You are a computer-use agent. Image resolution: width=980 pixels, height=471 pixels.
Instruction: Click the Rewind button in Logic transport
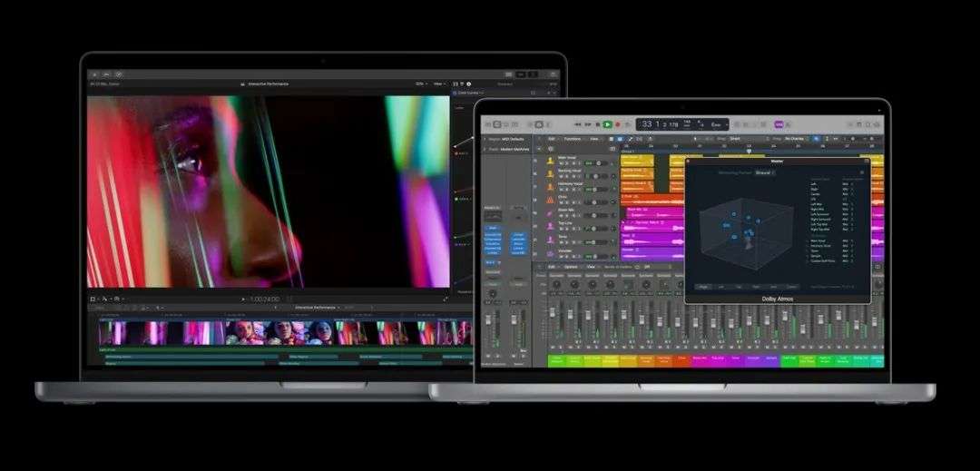point(577,124)
